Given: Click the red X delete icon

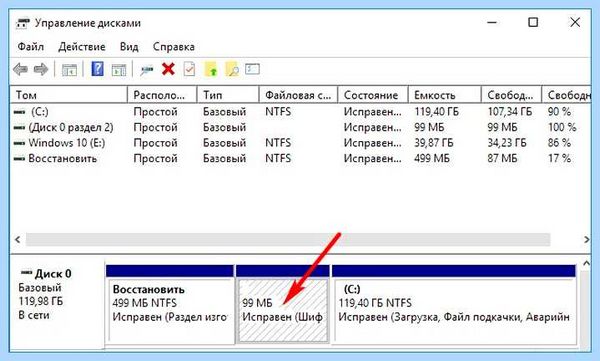Looking at the screenshot, I should (x=168, y=69).
